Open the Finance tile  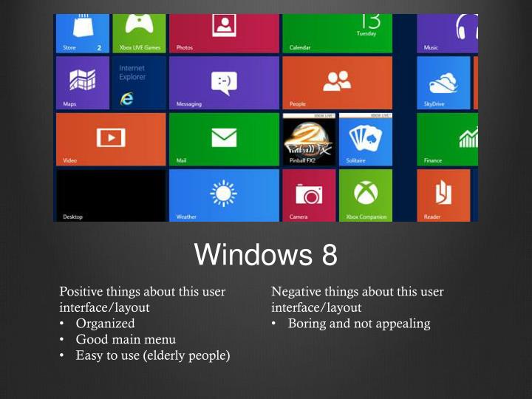pos(447,140)
